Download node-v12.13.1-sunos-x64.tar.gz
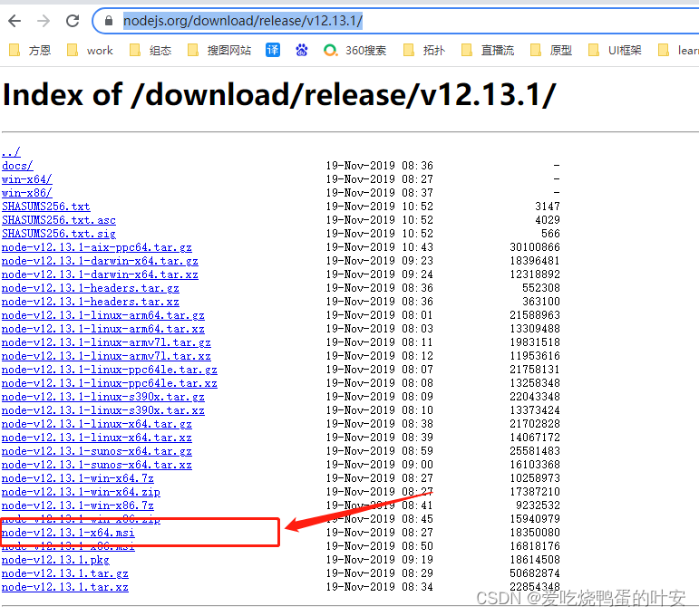 click(x=97, y=451)
